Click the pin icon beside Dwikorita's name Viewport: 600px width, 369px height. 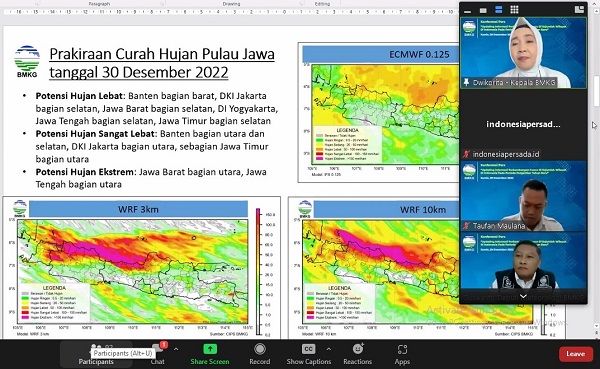[x=466, y=82]
